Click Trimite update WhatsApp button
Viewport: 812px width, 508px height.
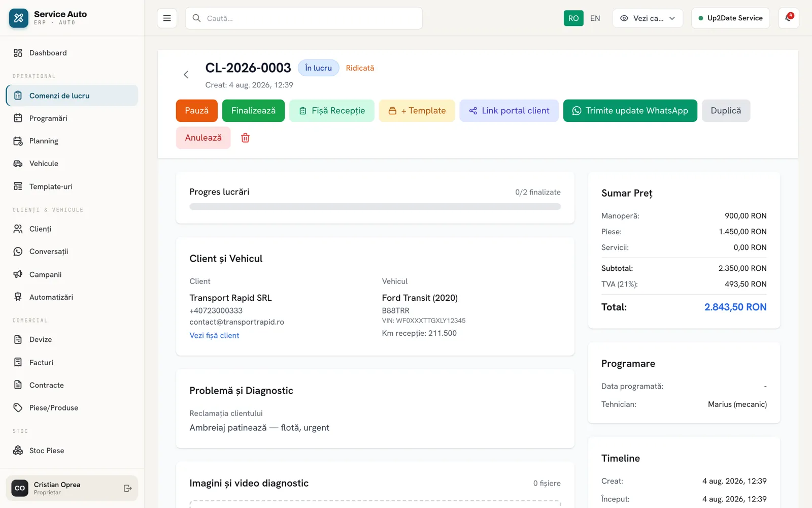tap(630, 111)
